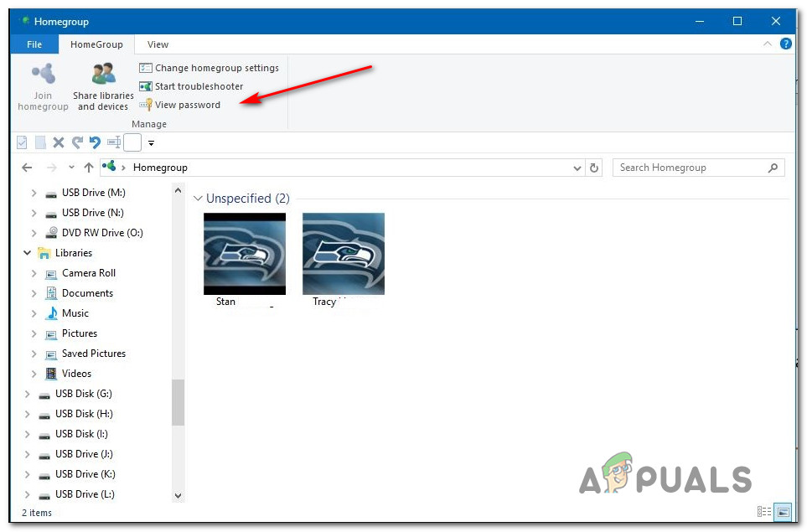
Task: Click the Join homegroup icon
Action: coord(44,74)
